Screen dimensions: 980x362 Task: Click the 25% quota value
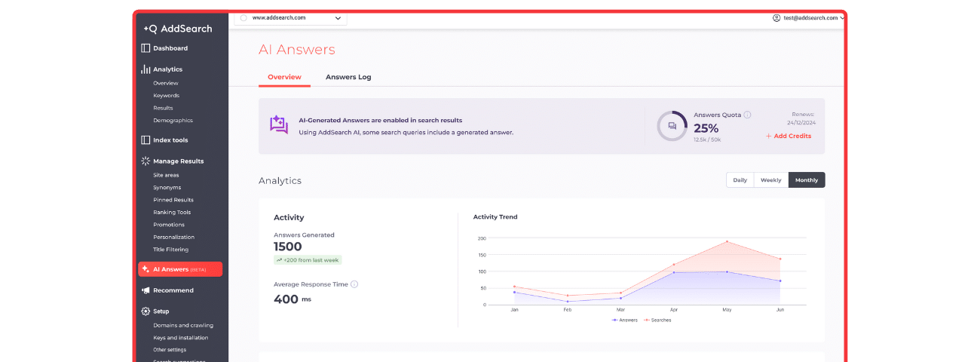pos(706,128)
